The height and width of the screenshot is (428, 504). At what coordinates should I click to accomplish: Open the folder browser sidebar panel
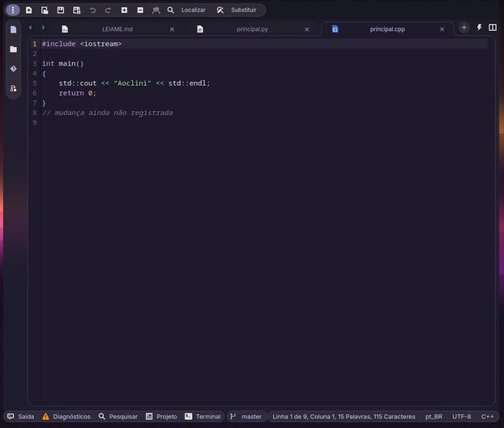pos(13,49)
